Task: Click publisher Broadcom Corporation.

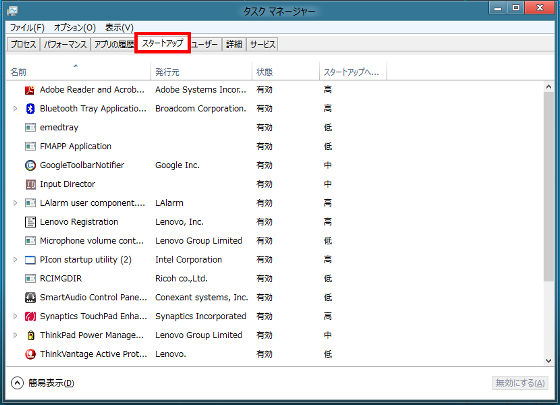Action: [201, 109]
